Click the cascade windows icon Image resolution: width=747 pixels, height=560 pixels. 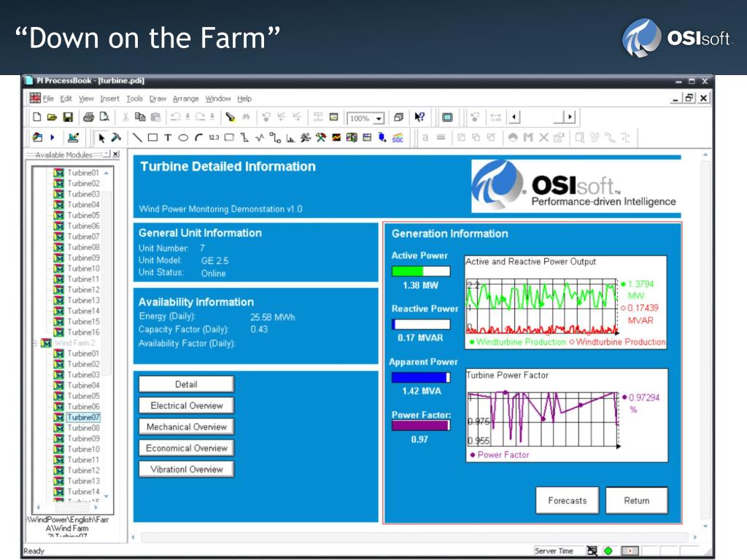[399, 117]
